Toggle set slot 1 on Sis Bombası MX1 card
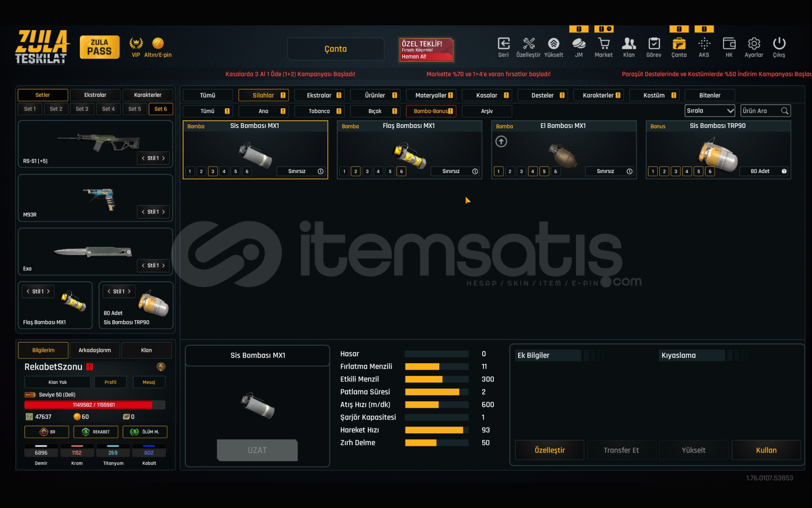This screenshot has height=508, width=812. point(190,171)
